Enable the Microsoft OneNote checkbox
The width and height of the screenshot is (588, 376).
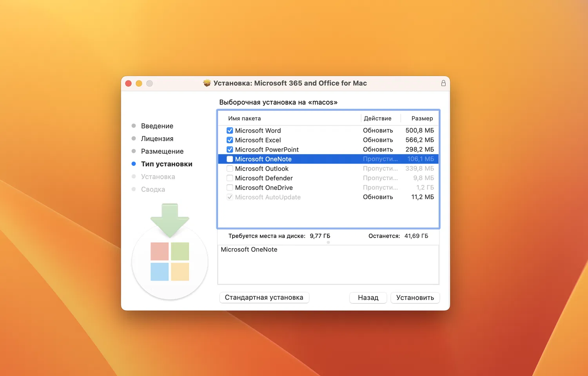[x=230, y=159]
